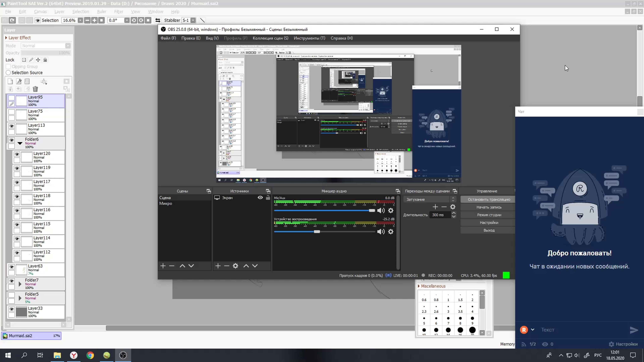Enable the Selection Source radio button

click(x=8, y=73)
